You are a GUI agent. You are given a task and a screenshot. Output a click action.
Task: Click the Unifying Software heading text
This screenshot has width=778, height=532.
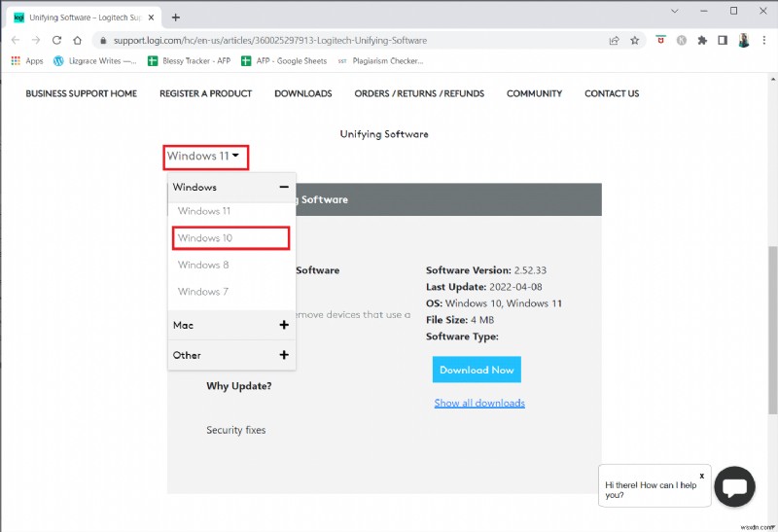coord(383,134)
